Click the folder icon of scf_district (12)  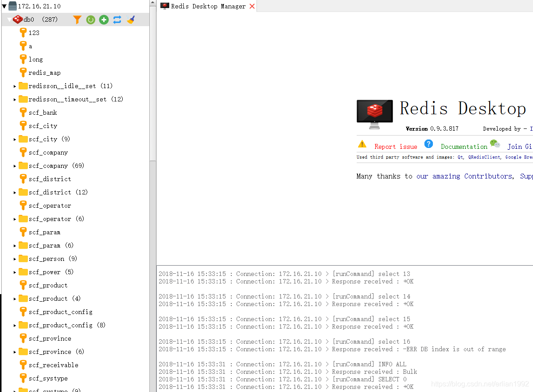(23, 192)
